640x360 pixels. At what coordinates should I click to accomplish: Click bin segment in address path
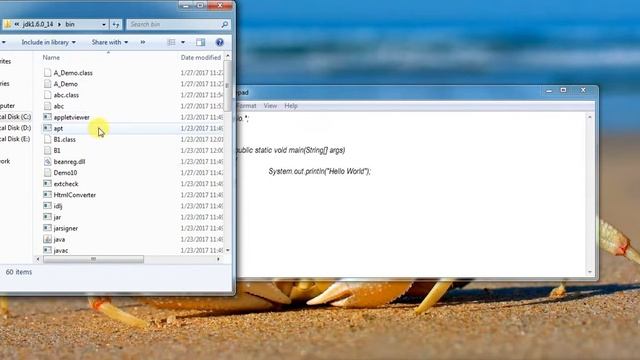point(70,24)
